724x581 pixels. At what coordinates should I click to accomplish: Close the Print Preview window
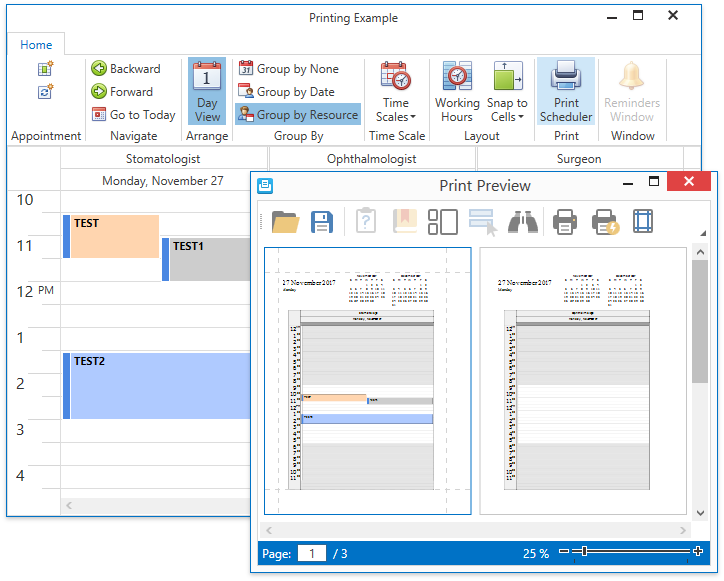pyautogui.click(x=688, y=182)
